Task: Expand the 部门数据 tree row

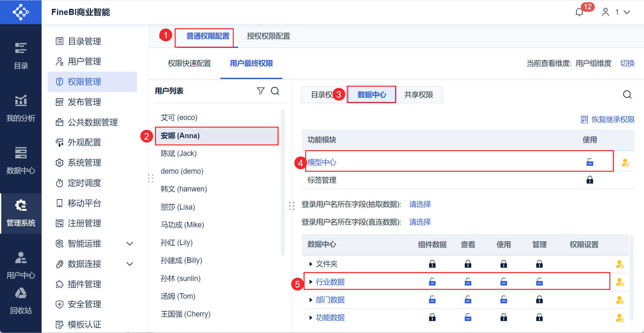Action: click(x=311, y=300)
